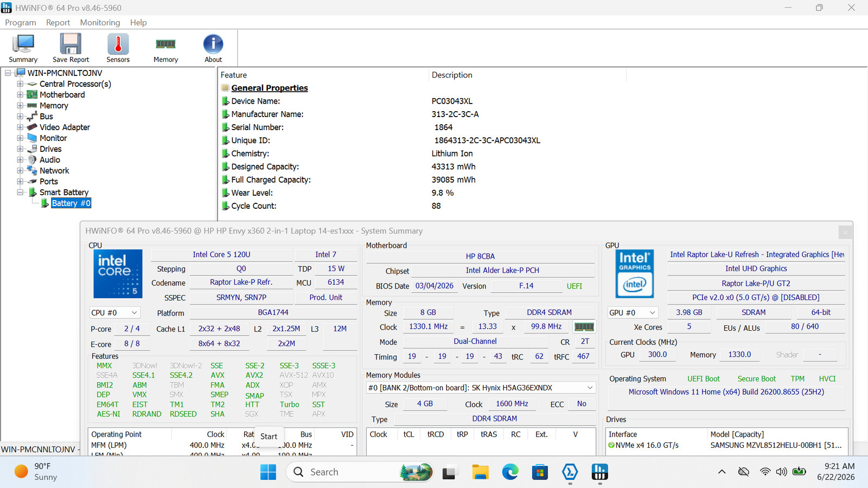Viewport: 868px width, 488px height.
Task: Open the memory module SK Hynix dropdown
Action: click(x=481, y=388)
